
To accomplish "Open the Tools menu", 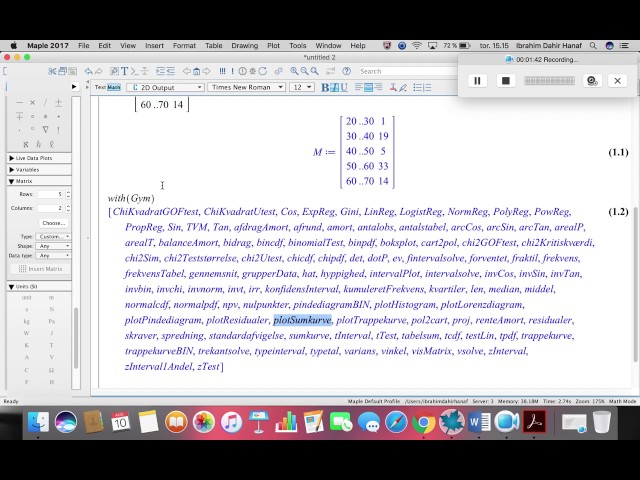I will 298,46.
